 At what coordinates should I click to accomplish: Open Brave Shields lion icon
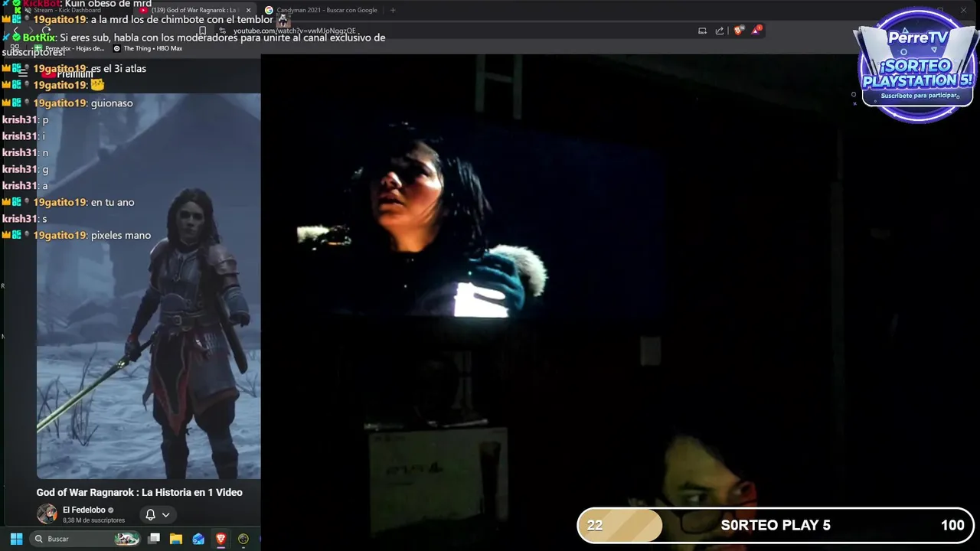738,31
